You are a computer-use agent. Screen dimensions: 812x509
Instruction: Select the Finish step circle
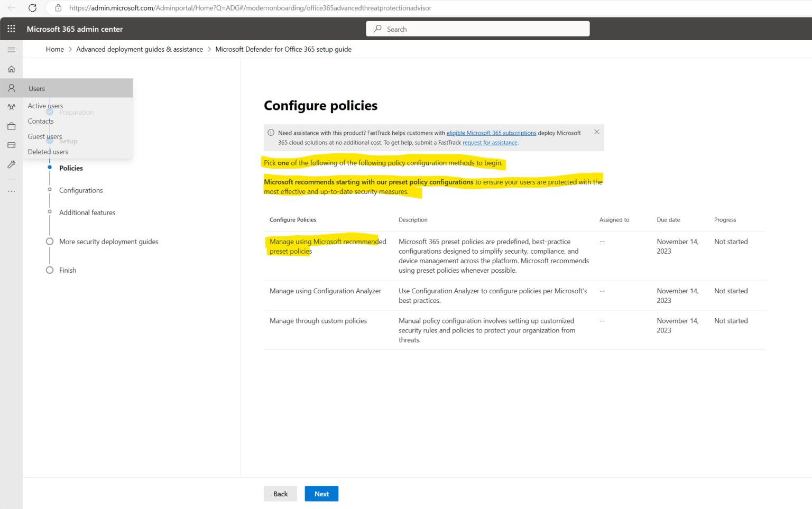point(49,270)
